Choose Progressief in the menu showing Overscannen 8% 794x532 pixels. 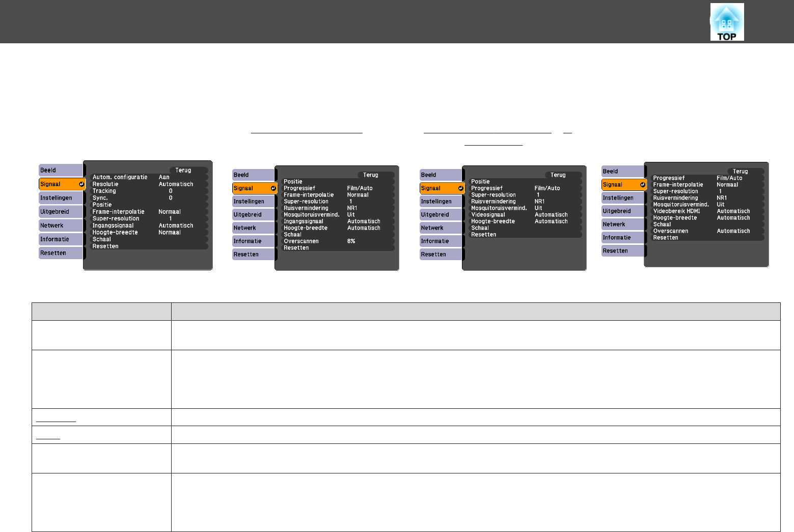coord(338,188)
